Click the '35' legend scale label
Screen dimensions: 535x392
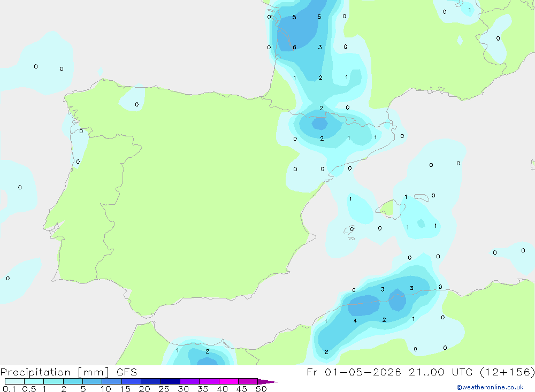pos(203,389)
